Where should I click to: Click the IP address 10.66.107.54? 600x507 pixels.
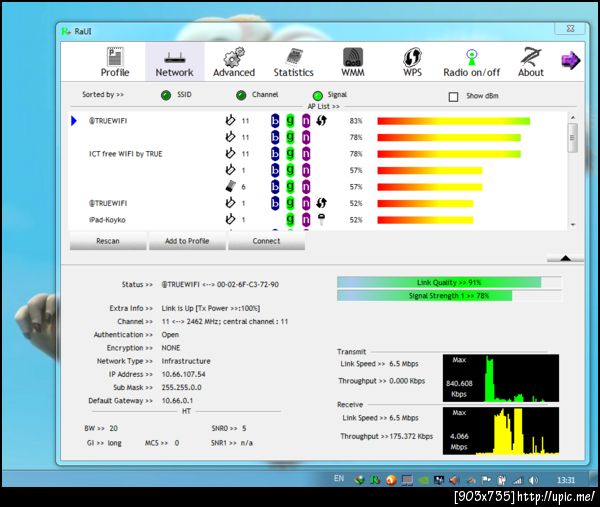coord(183,374)
